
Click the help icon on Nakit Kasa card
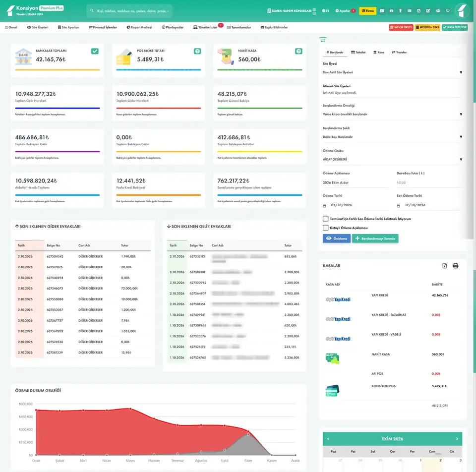coord(298,51)
